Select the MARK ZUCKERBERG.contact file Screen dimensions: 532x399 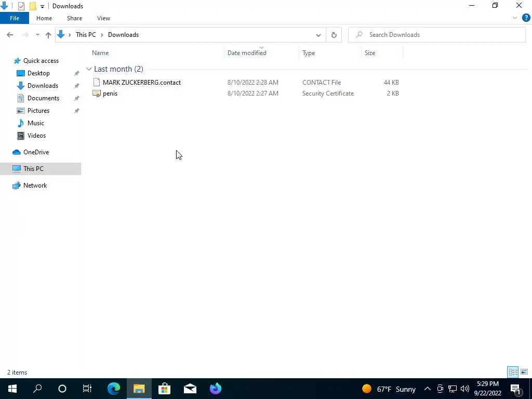[x=141, y=83]
